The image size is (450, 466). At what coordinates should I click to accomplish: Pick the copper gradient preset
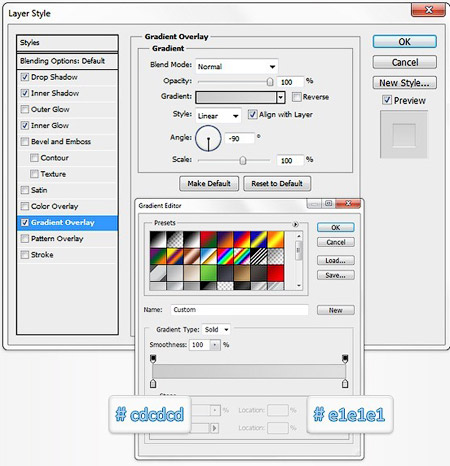[191, 256]
